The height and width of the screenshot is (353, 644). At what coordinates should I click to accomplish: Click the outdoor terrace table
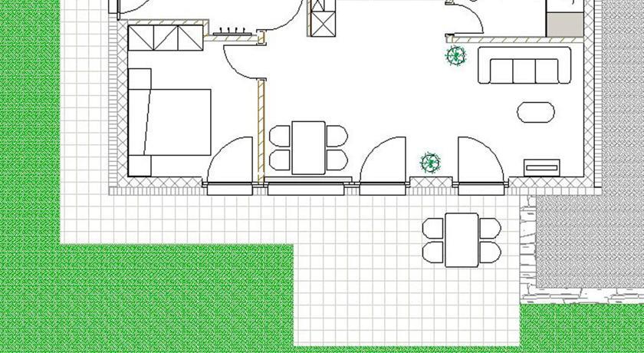click(x=462, y=239)
